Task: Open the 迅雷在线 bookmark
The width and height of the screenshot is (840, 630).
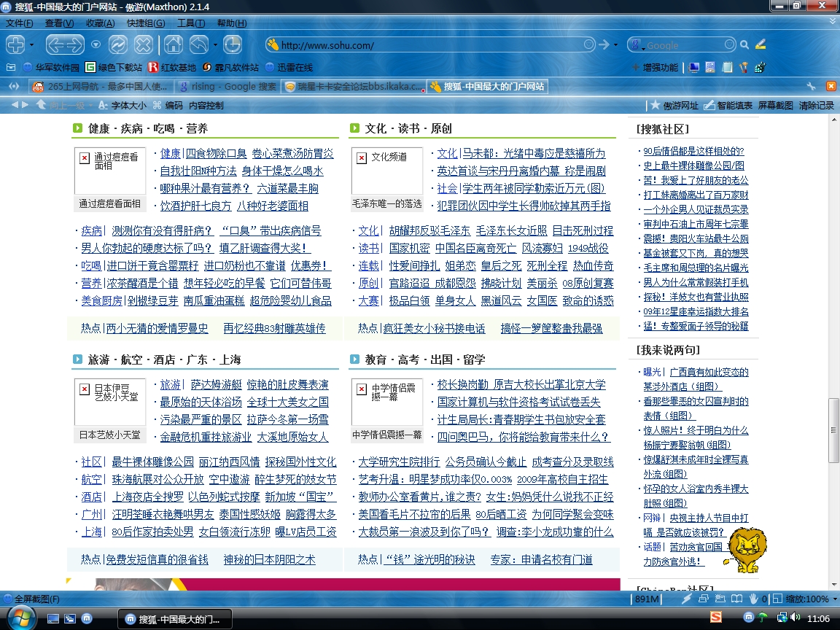Action: (x=289, y=68)
